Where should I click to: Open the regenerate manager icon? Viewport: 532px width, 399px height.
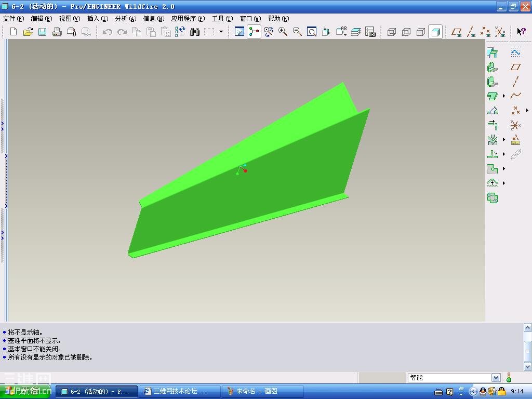tap(180, 32)
